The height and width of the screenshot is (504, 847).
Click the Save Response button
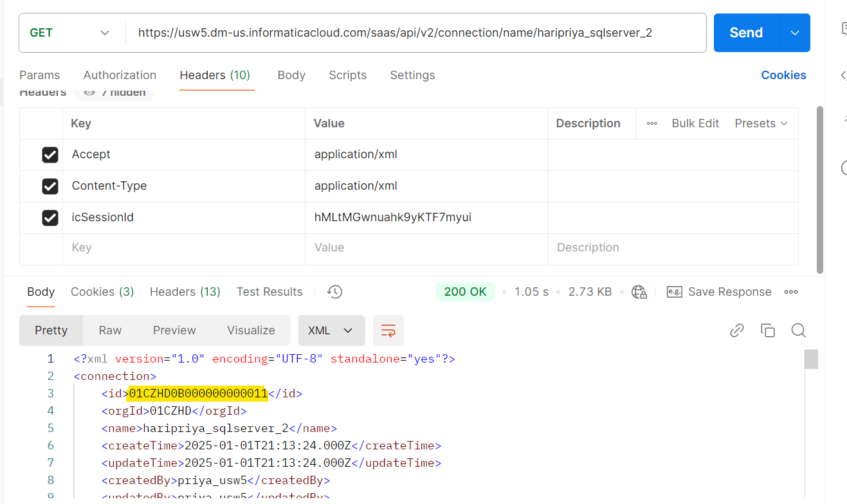point(719,292)
